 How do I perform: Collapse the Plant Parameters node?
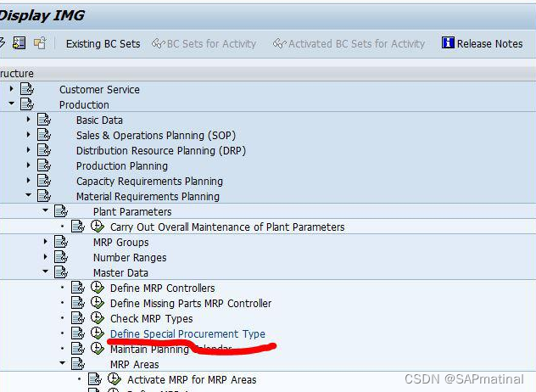coord(46,210)
